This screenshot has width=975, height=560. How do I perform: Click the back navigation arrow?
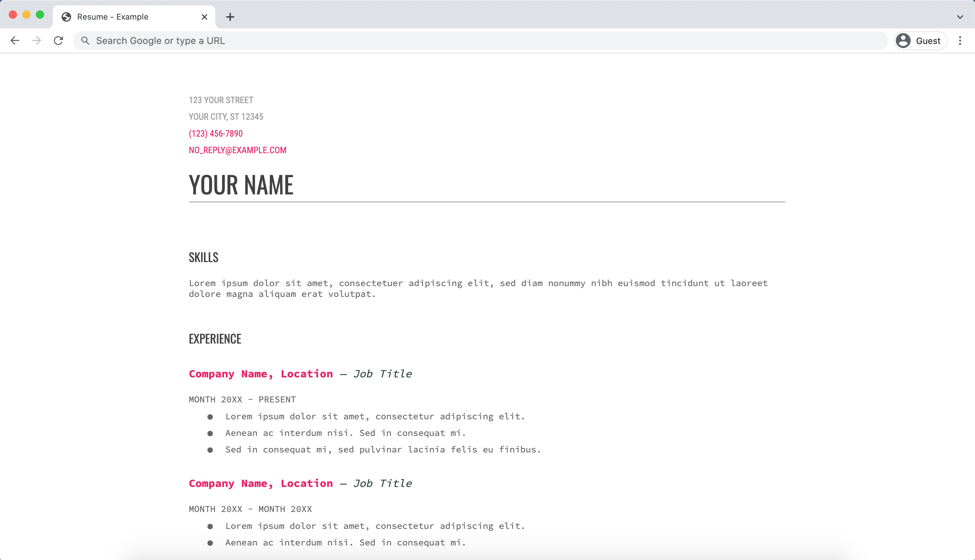pyautogui.click(x=15, y=40)
